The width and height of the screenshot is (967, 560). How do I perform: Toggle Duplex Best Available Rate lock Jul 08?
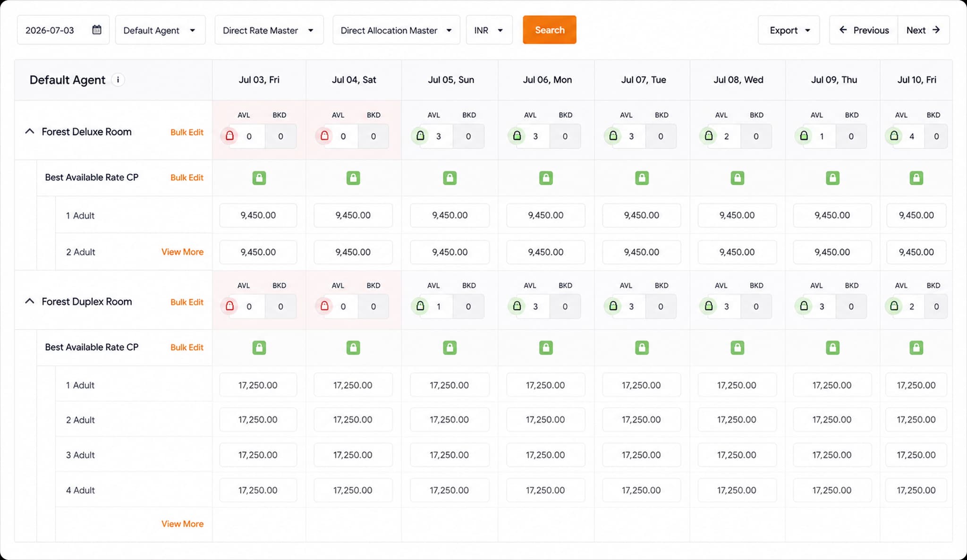point(737,348)
